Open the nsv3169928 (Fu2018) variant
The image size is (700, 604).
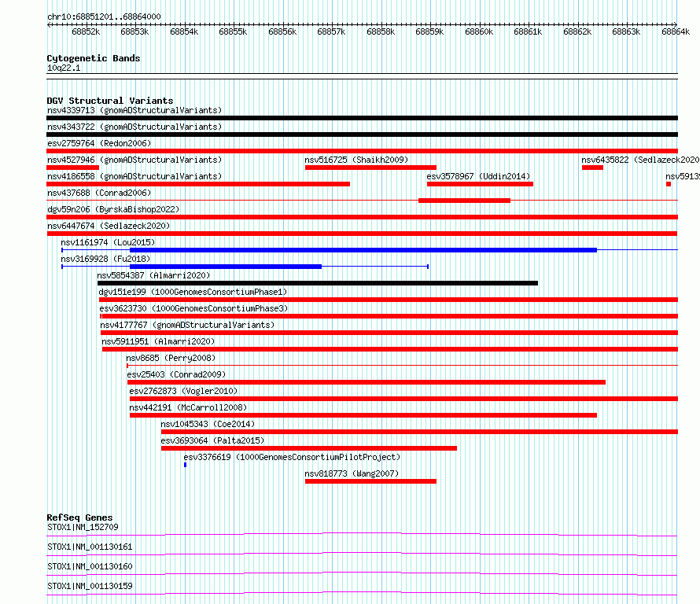[105, 259]
